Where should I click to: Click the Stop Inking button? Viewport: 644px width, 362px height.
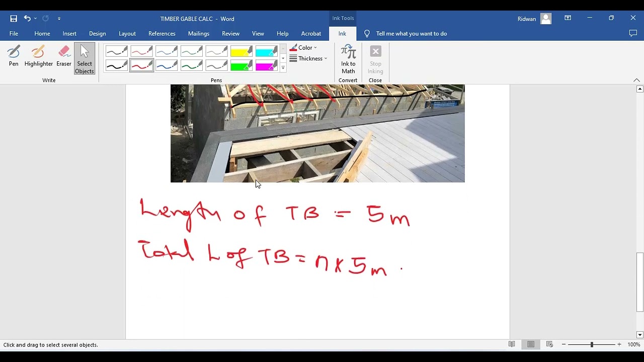[375, 59]
